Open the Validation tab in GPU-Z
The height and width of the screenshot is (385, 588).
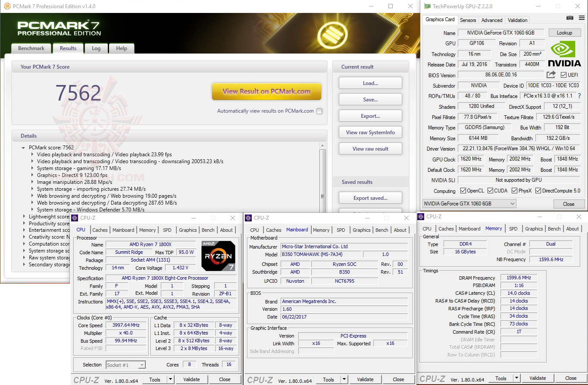click(517, 20)
